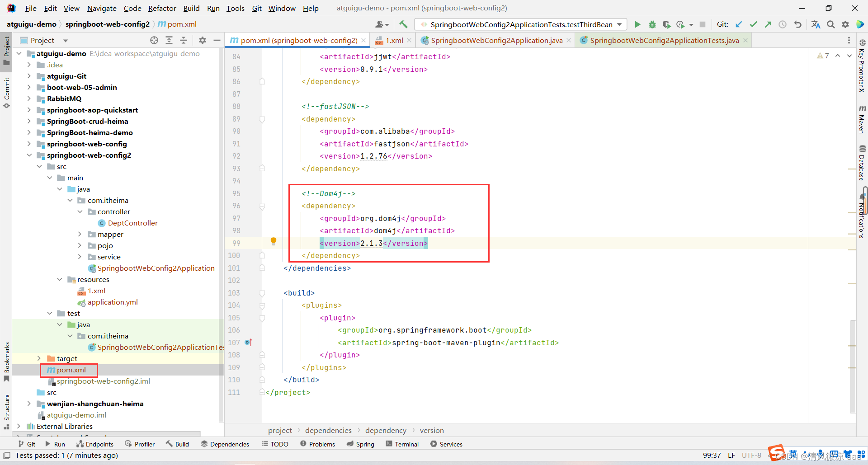Select pom.xml in project tree
The height and width of the screenshot is (465, 868).
[x=71, y=370]
